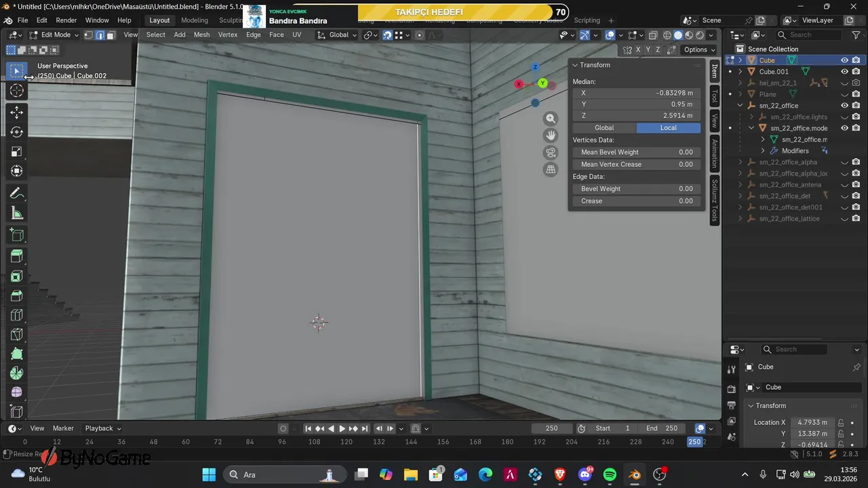Disable render for sm_22_office_alpha
The height and width of the screenshot is (488, 868).
(856, 162)
